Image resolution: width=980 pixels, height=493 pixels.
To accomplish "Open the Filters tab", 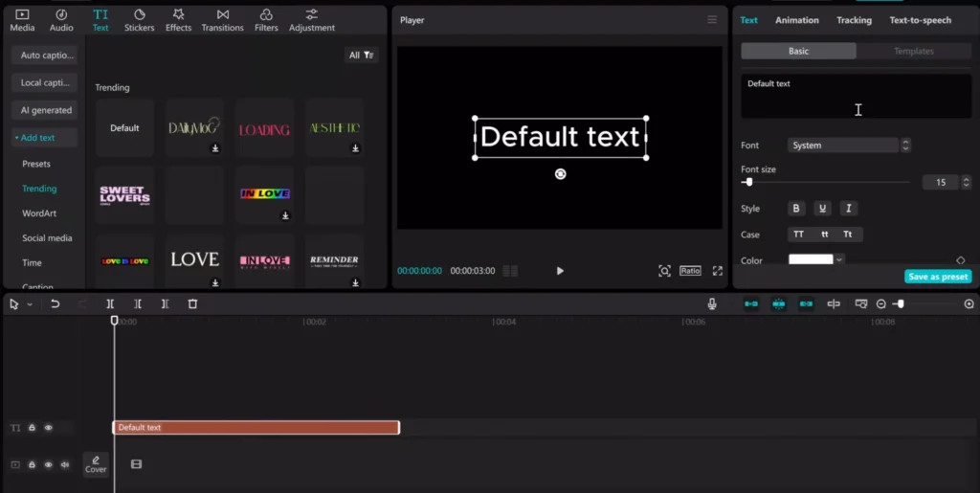I will [x=266, y=20].
